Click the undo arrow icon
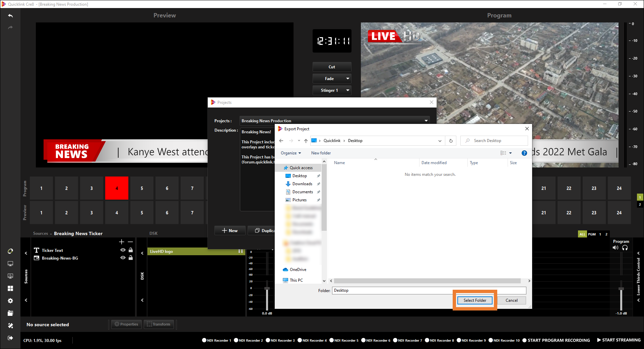The image size is (644, 349). point(10,16)
